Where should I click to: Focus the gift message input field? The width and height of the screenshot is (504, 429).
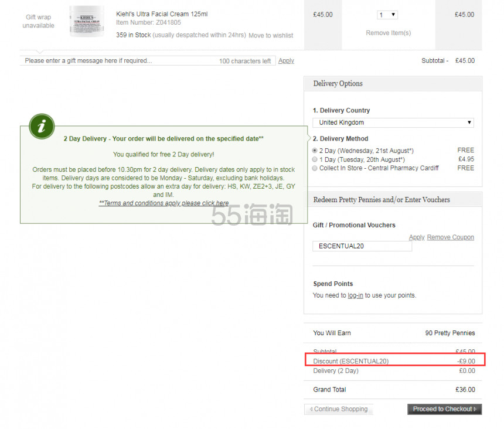pos(148,61)
